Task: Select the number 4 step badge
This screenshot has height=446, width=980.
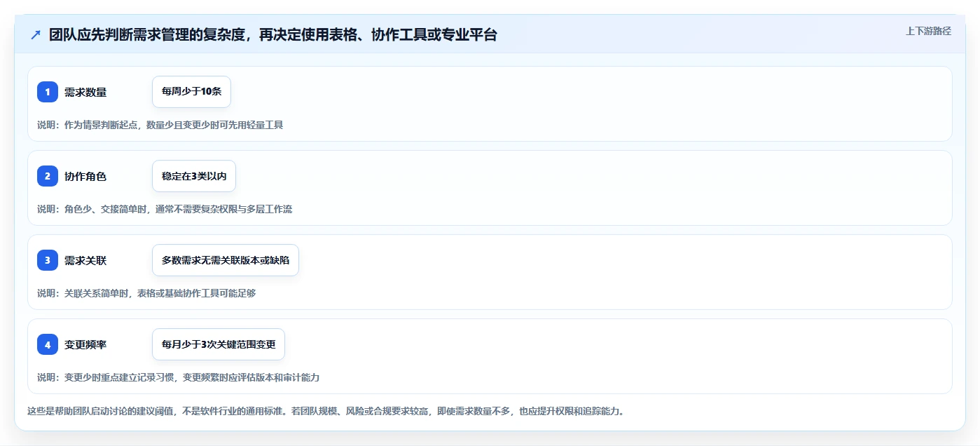Action: point(48,344)
